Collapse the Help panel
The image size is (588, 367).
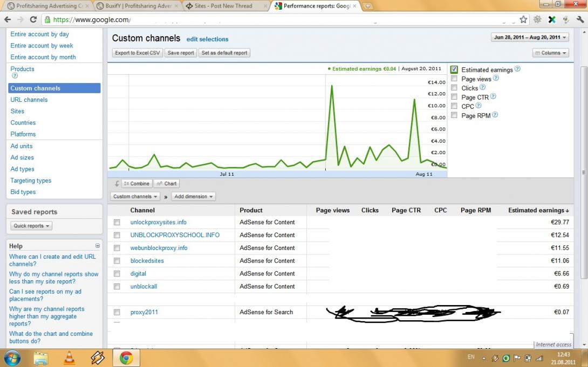pos(98,246)
